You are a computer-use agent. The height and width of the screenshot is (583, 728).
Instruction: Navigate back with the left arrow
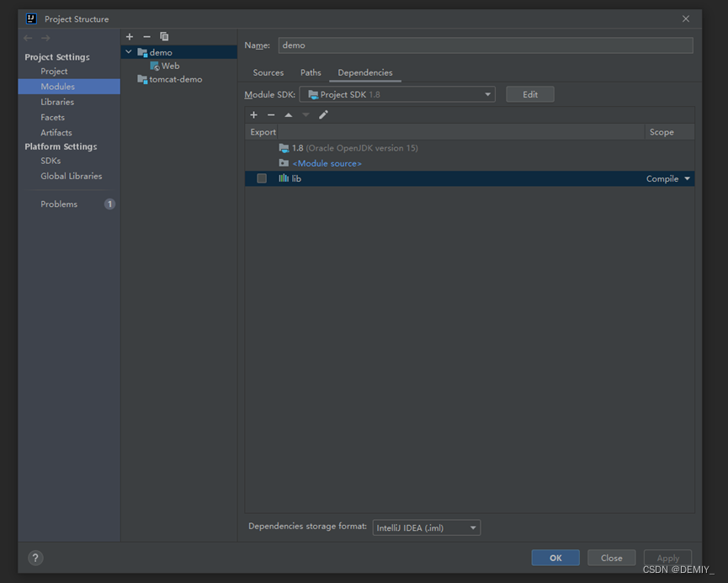click(28, 38)
